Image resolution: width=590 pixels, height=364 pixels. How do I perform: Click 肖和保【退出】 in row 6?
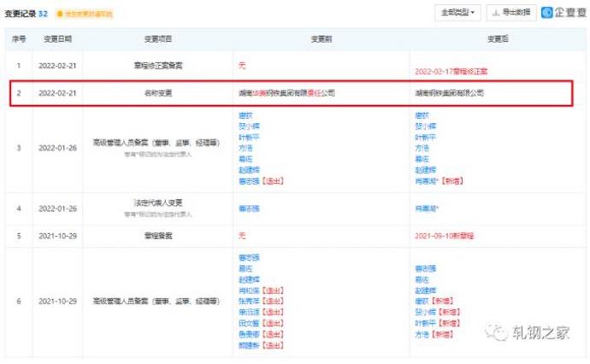pos(260,291)
